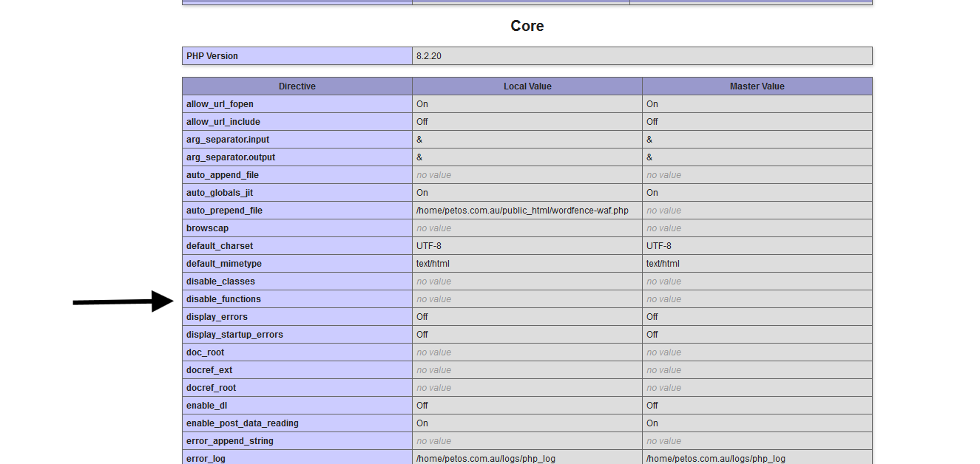The width and height of the screenshot is (980, 464).
Task: Click allow_url_fopen master value On
Action: (x=652, y=104)
